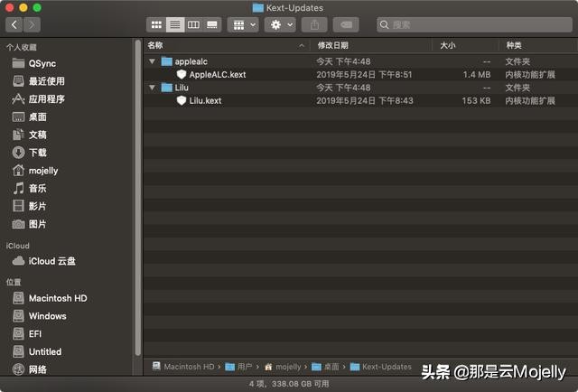This screenshot has height=392, width=578.
Task: Click 桌面 in the path bar
Action: pos(325,367)
